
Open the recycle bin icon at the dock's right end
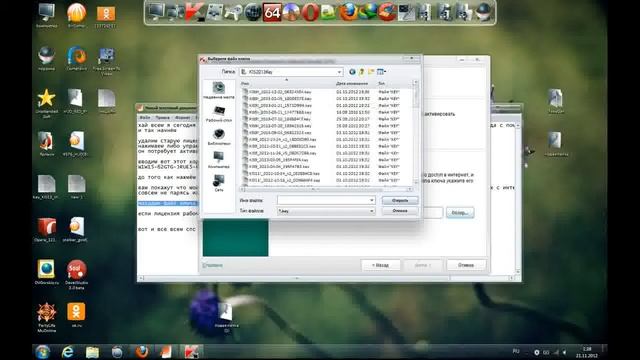click(x=484, y=12)
